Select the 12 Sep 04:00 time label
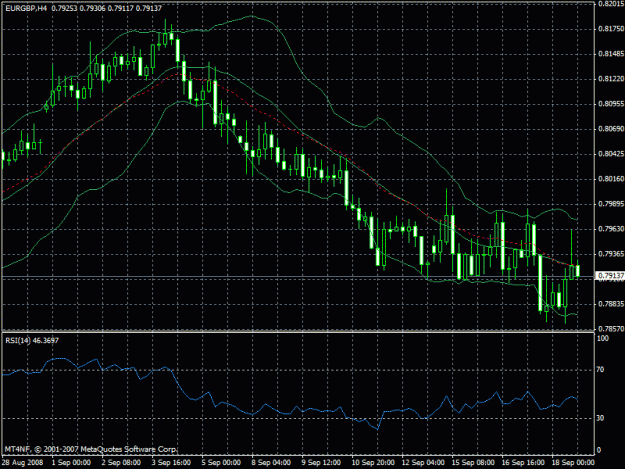The width and height of the screenshot is (625, 469). coord(423,463)
